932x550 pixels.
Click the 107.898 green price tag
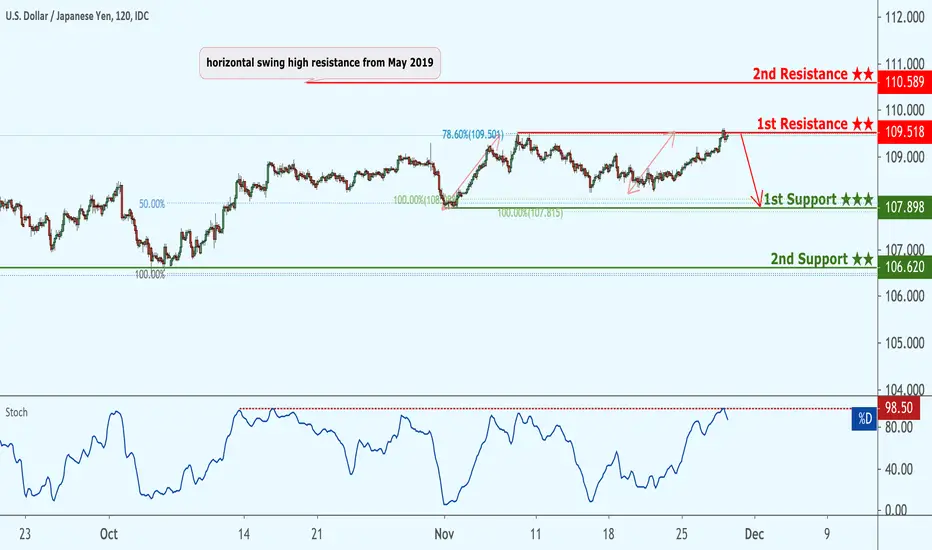905,207
